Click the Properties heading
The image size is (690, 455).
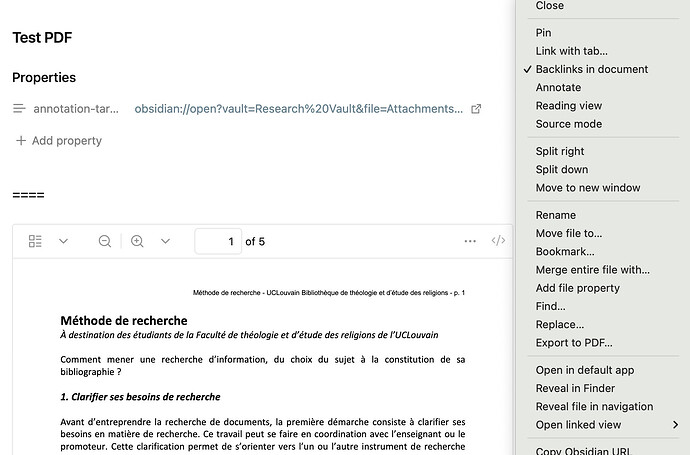tap(44, 77)
